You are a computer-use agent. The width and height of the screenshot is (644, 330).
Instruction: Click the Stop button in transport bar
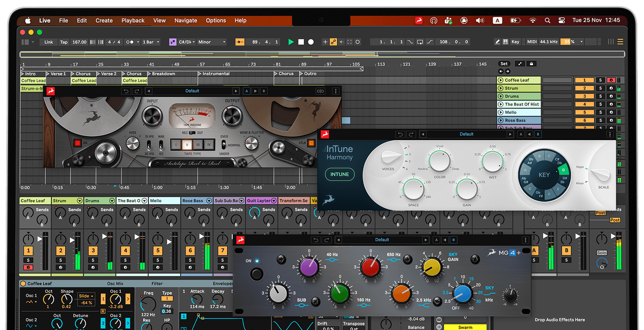(301, 42)
